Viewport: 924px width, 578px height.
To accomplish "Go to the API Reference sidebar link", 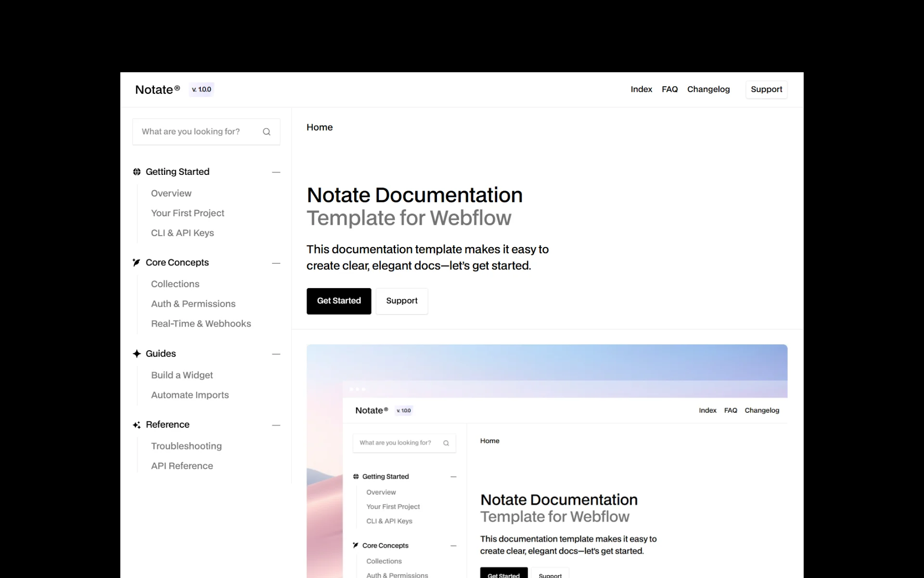I will pos(182,466).
